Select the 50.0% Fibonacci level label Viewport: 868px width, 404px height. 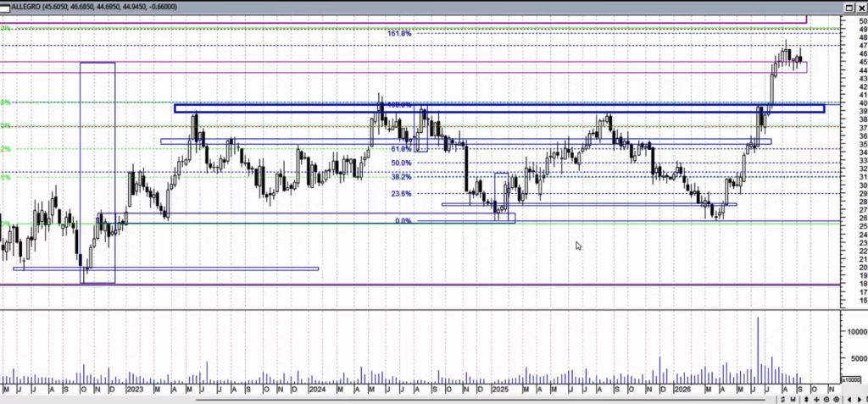(401, 163)
